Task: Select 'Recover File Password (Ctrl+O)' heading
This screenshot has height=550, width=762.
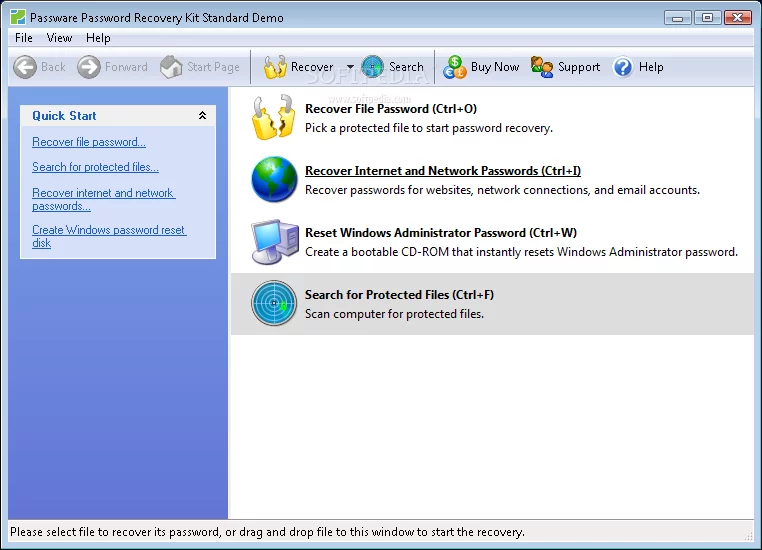Action: [x=391, y=108]
